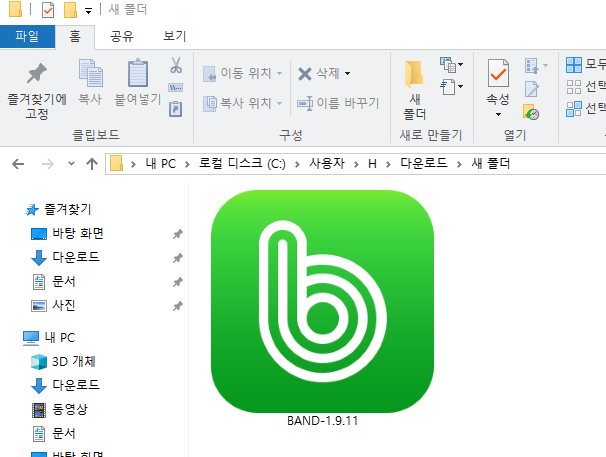Click the Select none icon

point(574,87)
